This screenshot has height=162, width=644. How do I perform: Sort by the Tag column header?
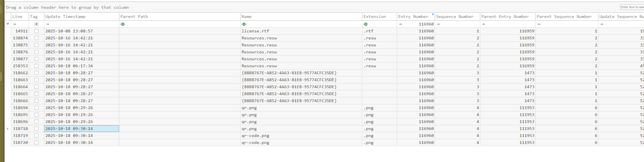(x=36, y=16)
